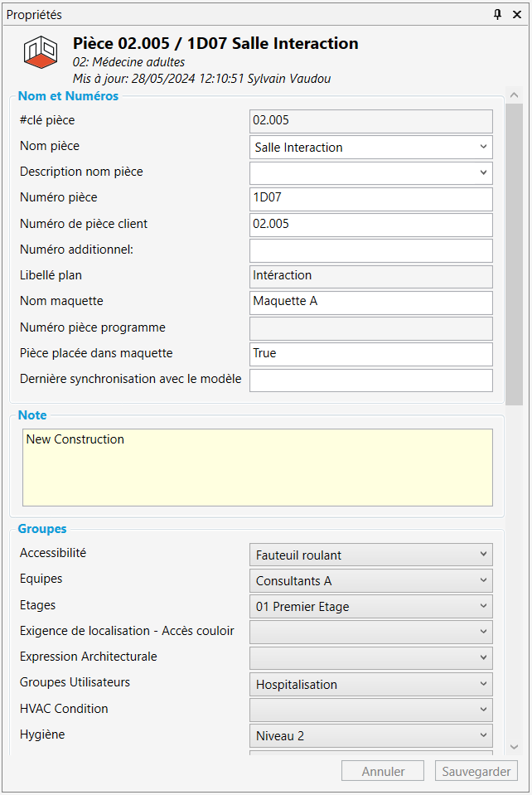Screen dimensions: 532x795
Task: Close the Propriétés panel
Action: [x=517, y=14]
